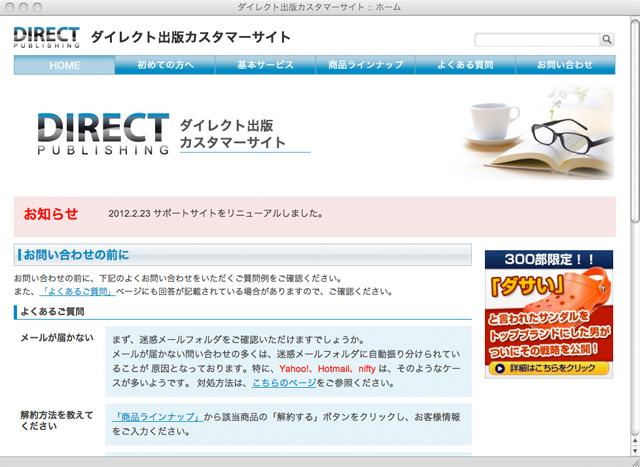Click the large Direct Publishing banner logo

click(x=104, y=134)
